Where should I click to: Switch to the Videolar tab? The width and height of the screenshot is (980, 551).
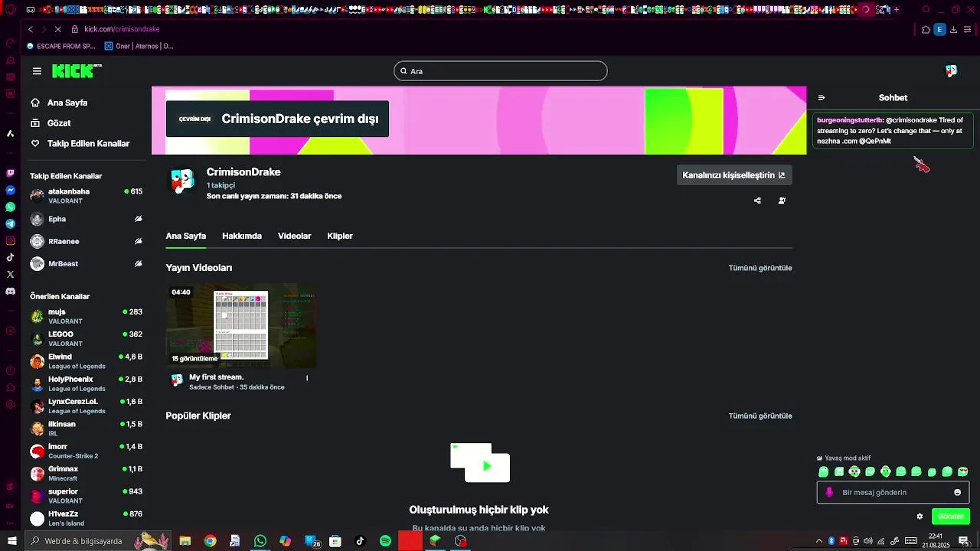pos(294,236)
